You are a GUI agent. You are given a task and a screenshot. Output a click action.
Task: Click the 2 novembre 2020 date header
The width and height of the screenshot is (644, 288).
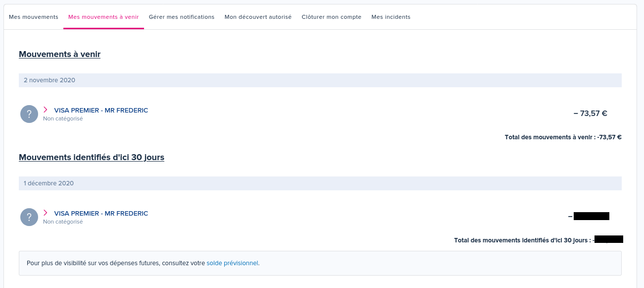point(50,80)
